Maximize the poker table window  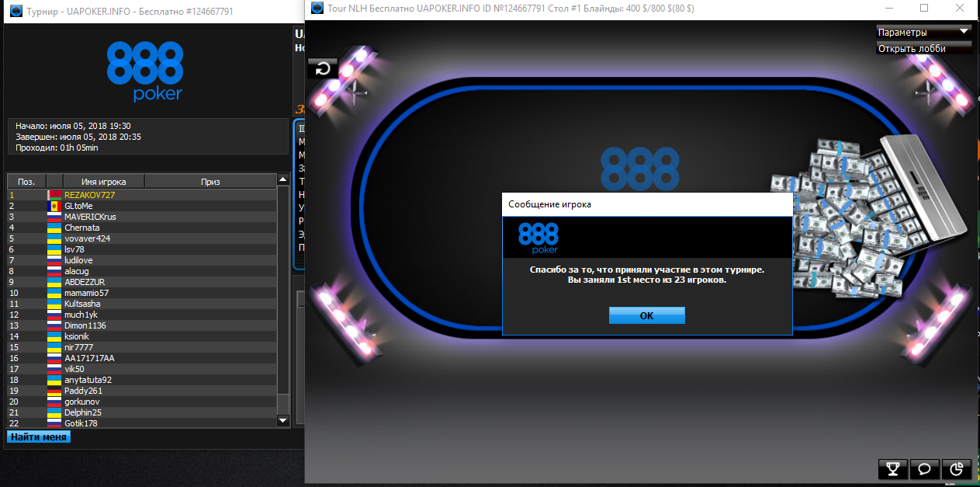[x=924, y=8]
